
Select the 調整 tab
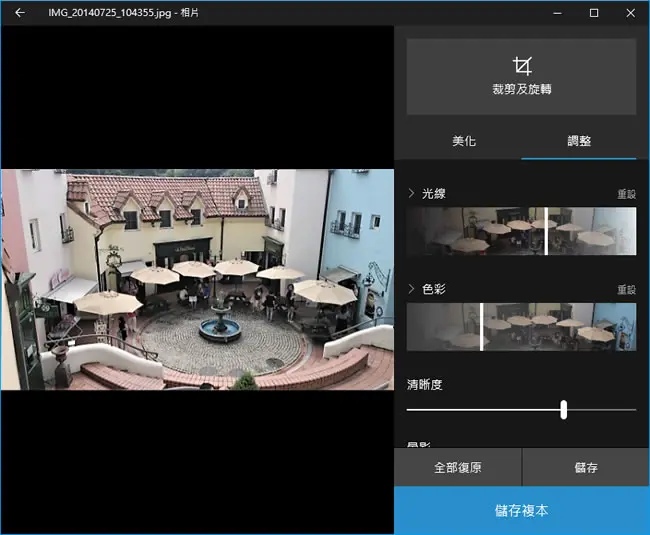point(579,141)
